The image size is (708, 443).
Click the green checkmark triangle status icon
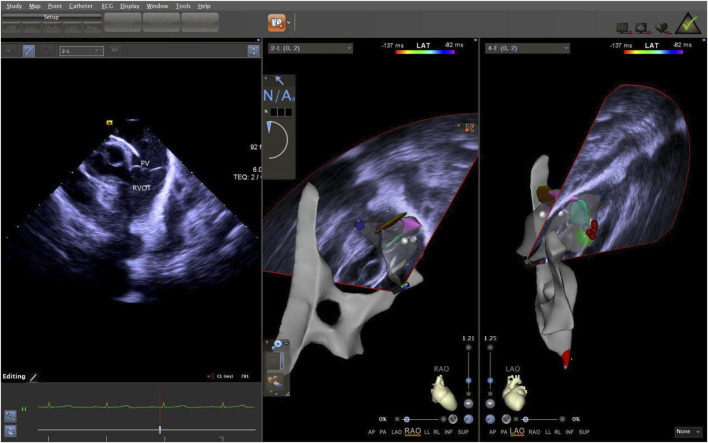(x=688, y=23)
